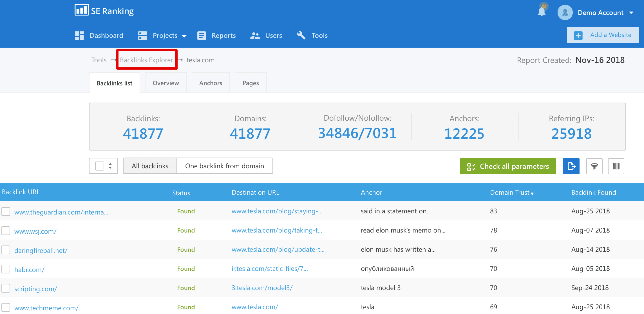
Task: Tick the habr.com row checkbox
Action: (x=6, y=269)
